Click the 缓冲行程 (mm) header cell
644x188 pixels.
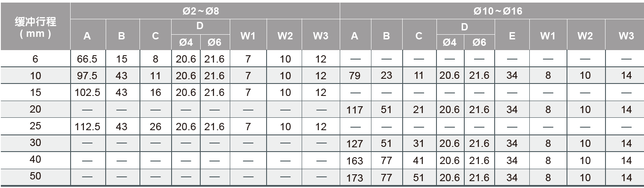click(x=35, y=27)
